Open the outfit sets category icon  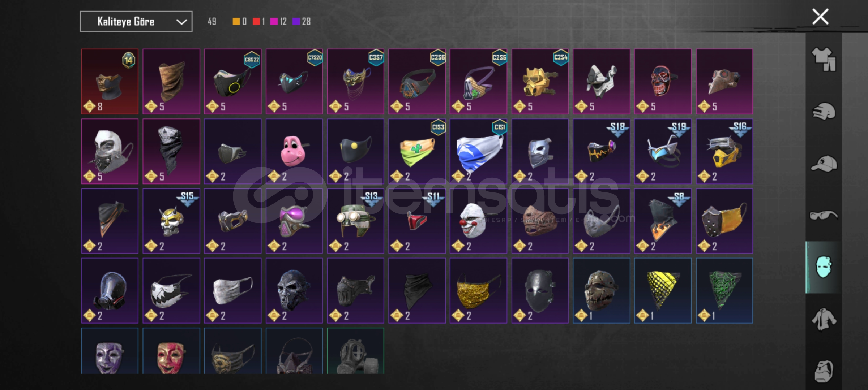coord(824,60)
